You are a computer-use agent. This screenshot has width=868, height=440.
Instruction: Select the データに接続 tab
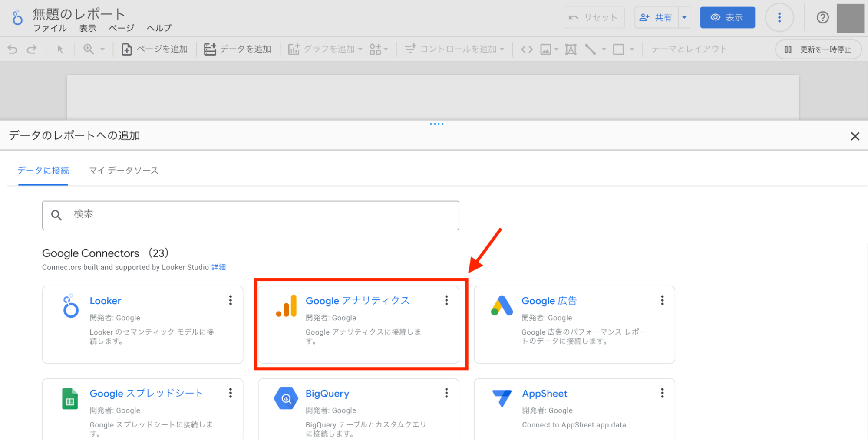tap(43, 171)
